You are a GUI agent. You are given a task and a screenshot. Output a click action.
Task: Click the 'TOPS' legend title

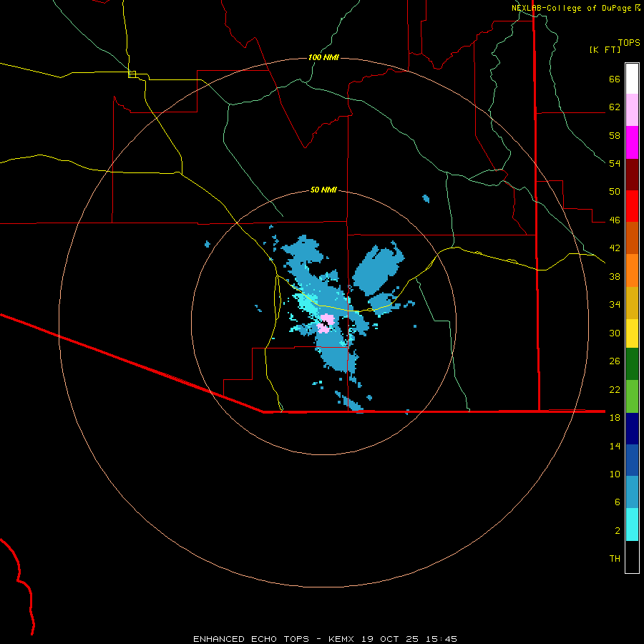pyautogui.click(x=629, y=42)
